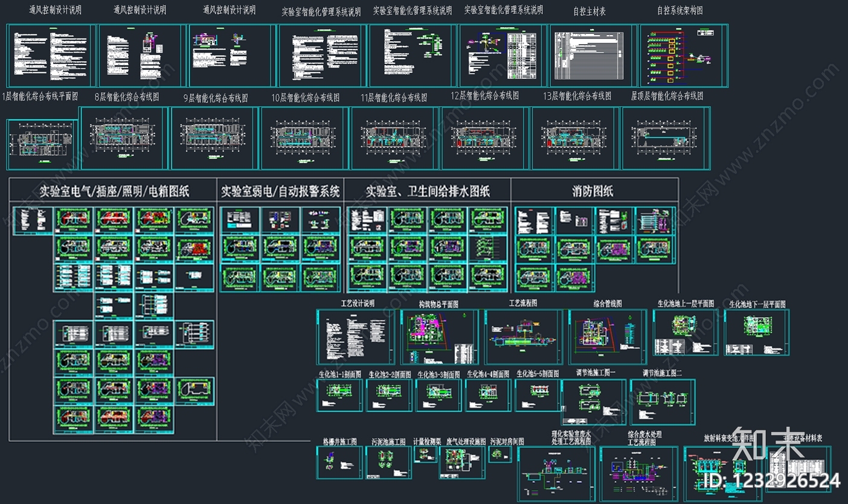Click the 生化池3-3剖面图 label
This screenshot has height=504, width=848.
pyautogui.click(x=439, y=374)
